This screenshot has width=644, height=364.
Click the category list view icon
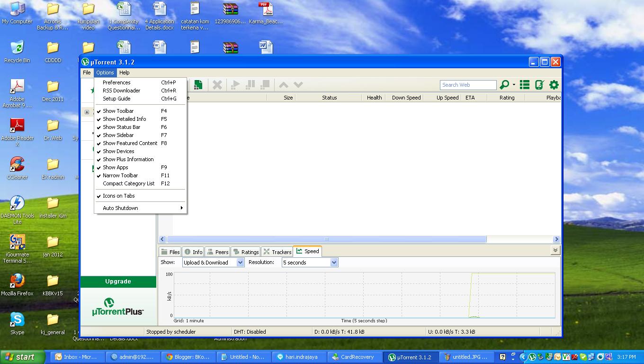tap(525, 85)
